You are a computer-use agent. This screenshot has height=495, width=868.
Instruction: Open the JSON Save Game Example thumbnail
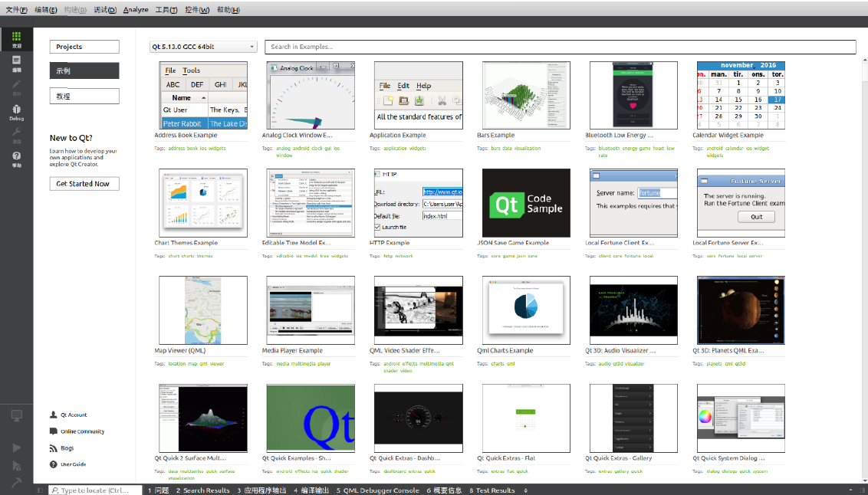[x=526, y=203]
